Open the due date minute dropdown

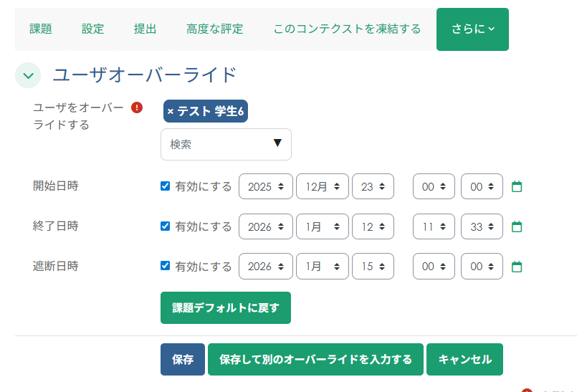pos(482,226)
